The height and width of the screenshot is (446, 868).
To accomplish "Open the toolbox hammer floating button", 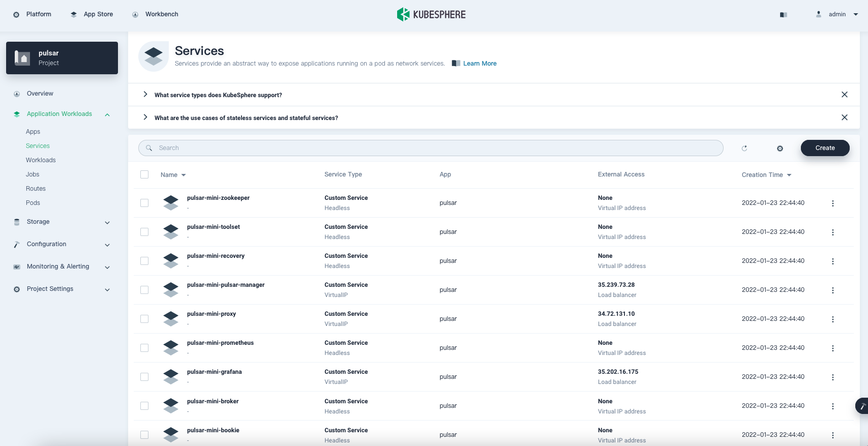I will tap(862, 406).
